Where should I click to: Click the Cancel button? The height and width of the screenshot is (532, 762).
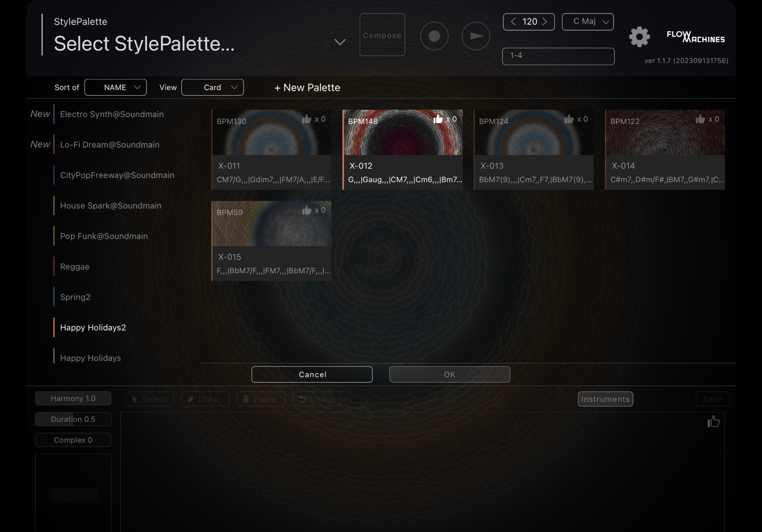(312, 374)
